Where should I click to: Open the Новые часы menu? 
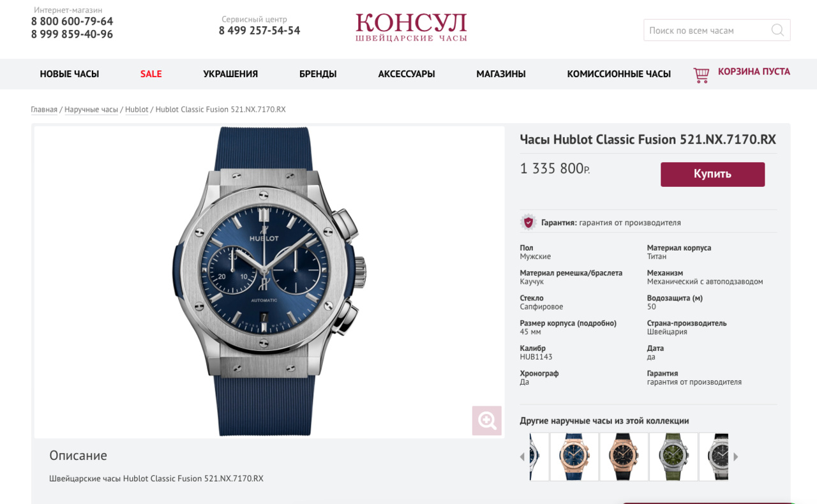click(70, 74)
